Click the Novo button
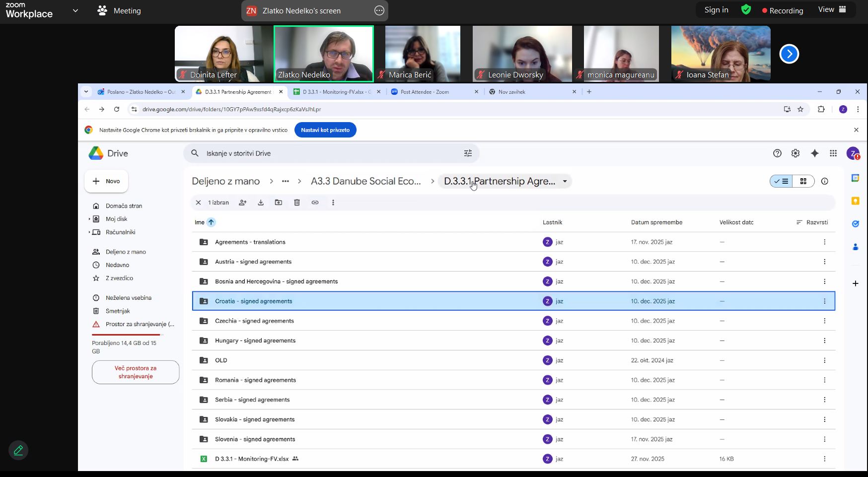Viewport: 868px width, 477px height. click(x=106, y=181)
